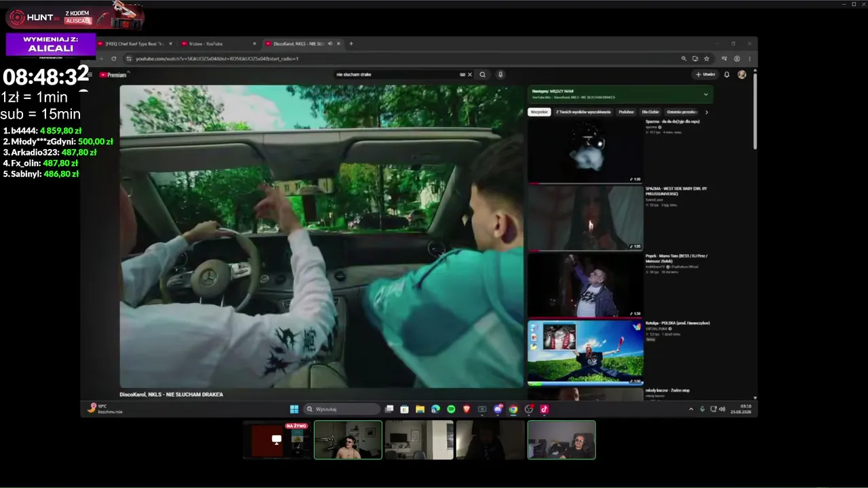Go to the YouTube Premium home logo
This screenshot has width=868, height=488.
pos(113,75)
